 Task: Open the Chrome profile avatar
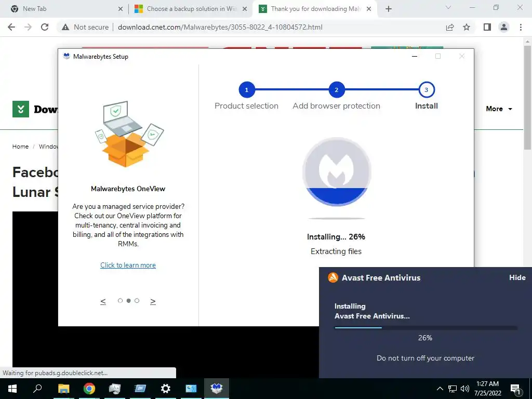(504, 27)
